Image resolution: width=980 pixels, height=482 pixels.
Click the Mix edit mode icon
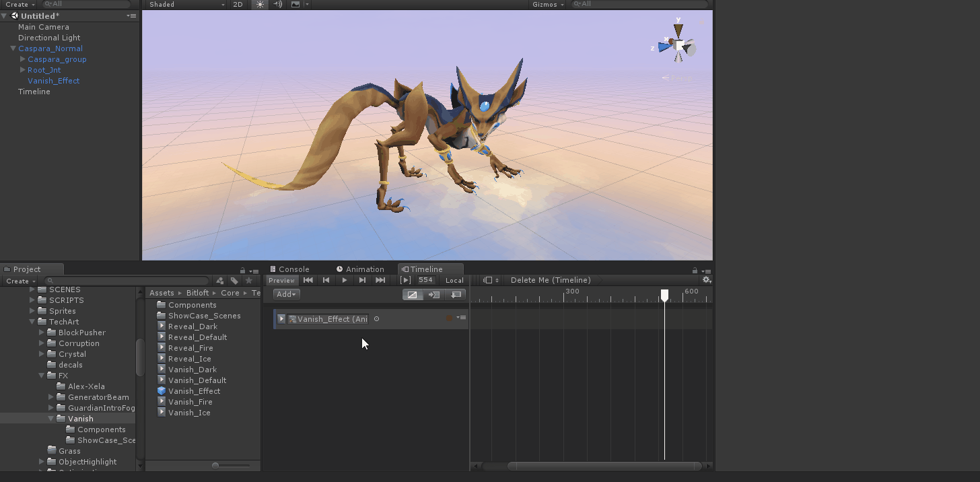(x=413, y=294)
